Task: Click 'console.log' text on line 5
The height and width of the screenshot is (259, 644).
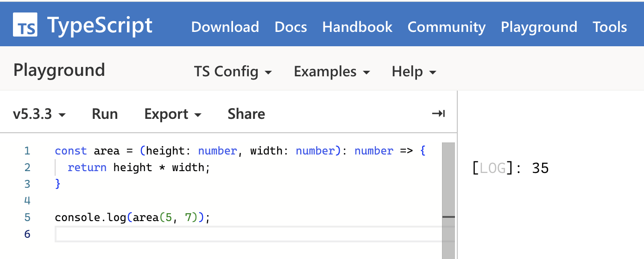Action: (x=90, y=217)
